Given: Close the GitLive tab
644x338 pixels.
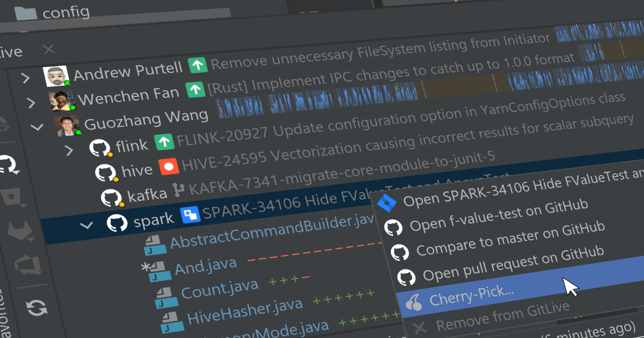Looking at the screenshot, I should tap(49, 49).
